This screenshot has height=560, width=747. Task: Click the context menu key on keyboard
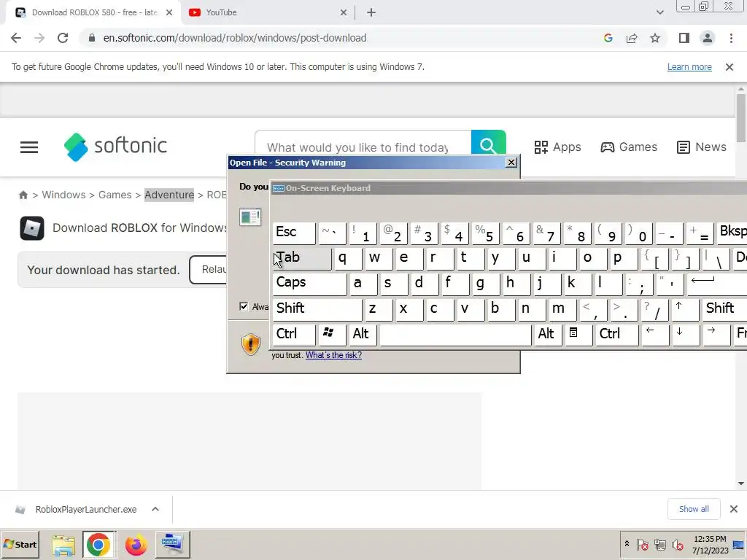(578, 334)
